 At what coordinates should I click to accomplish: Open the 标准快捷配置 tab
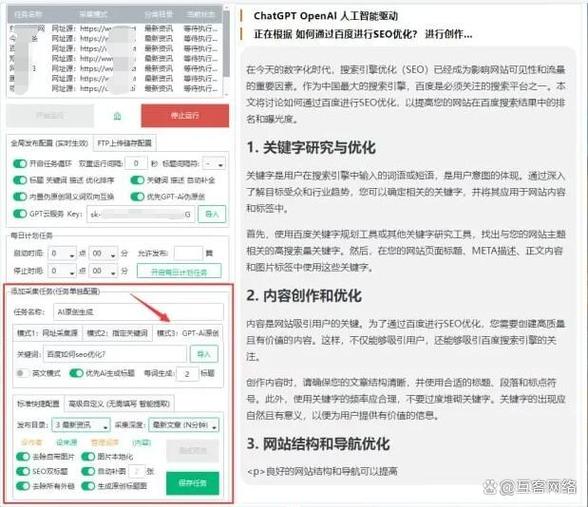(x=38, y=404)
